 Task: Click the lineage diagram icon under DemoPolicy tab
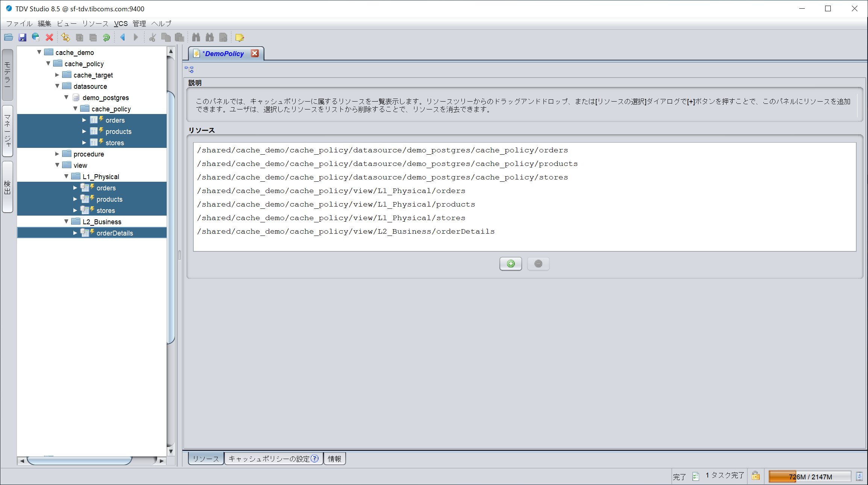pos(189,69)
